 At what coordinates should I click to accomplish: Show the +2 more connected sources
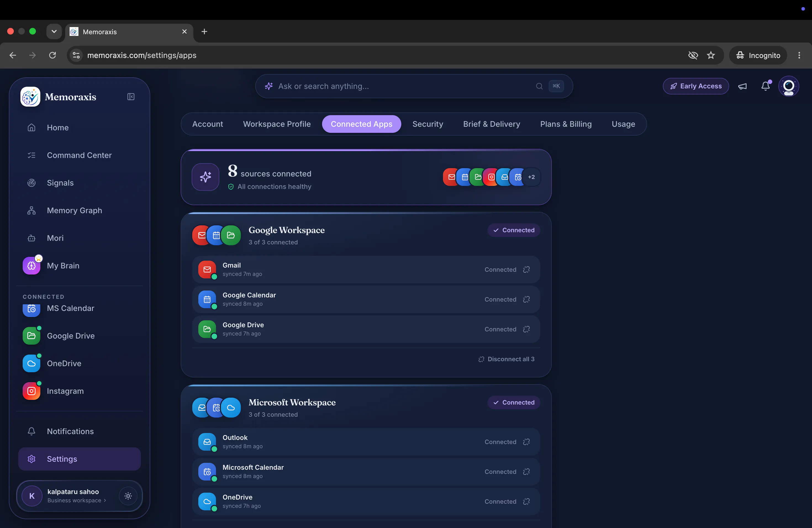[x=531, y=177]
